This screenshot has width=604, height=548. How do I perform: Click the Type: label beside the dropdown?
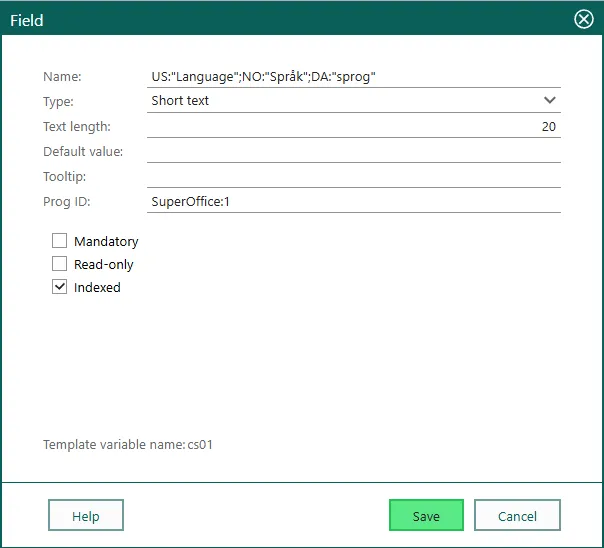point(58,102)
